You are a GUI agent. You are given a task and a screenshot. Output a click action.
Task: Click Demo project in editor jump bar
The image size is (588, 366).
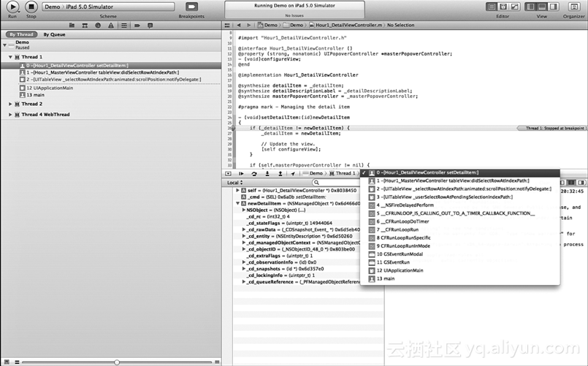click(268, 25)
